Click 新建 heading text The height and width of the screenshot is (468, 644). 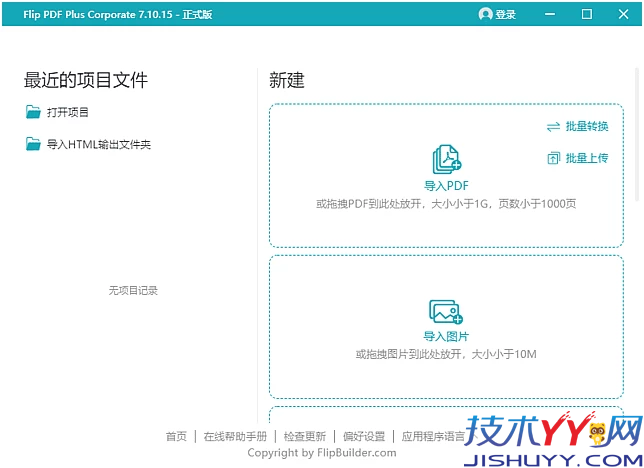click(287, 80)
